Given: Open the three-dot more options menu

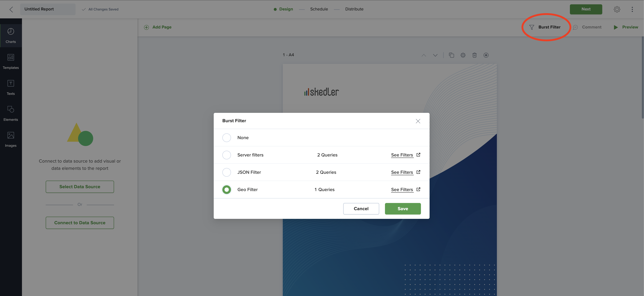Looking at the screenshot, I should tap(632, 9).
